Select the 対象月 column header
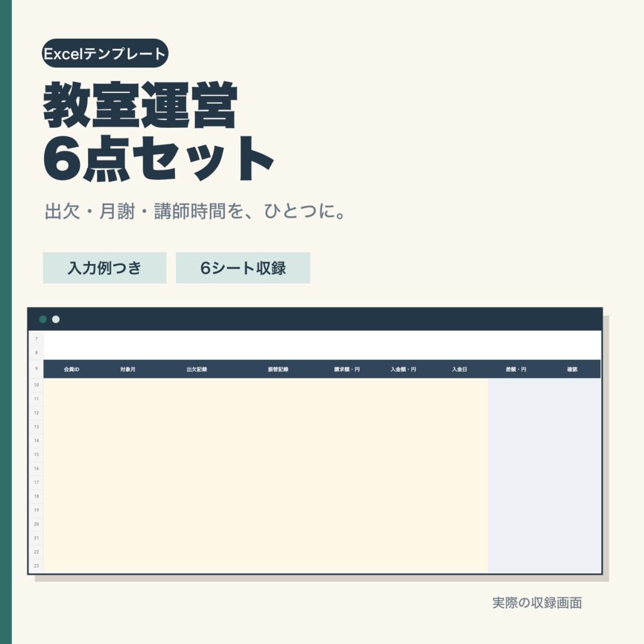Screen dimensions: 644x644 click(128, 369)
